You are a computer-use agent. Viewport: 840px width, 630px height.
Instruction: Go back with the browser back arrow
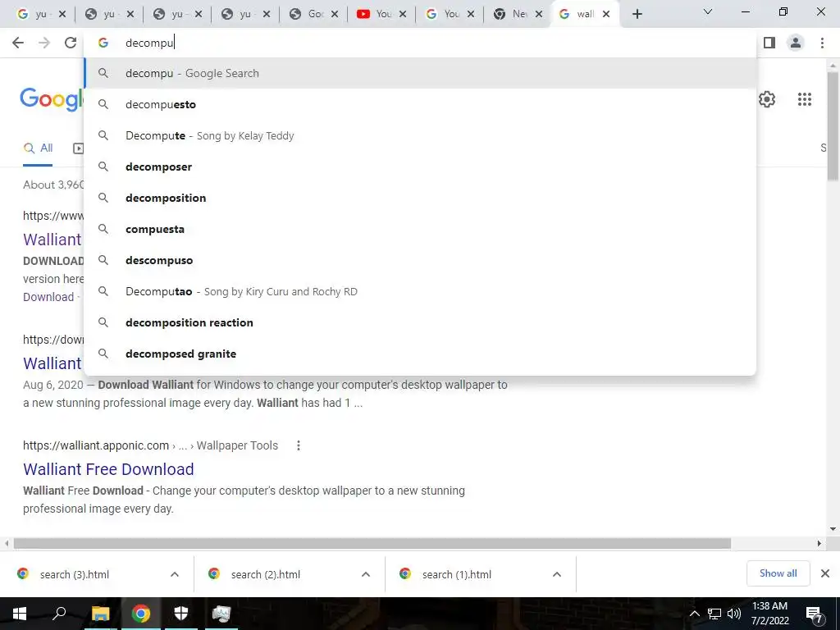click(18, 43)
